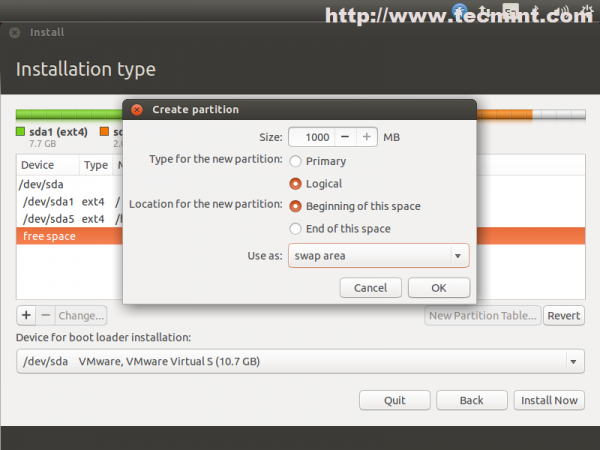Click the Install window close icon

point(15,33)
